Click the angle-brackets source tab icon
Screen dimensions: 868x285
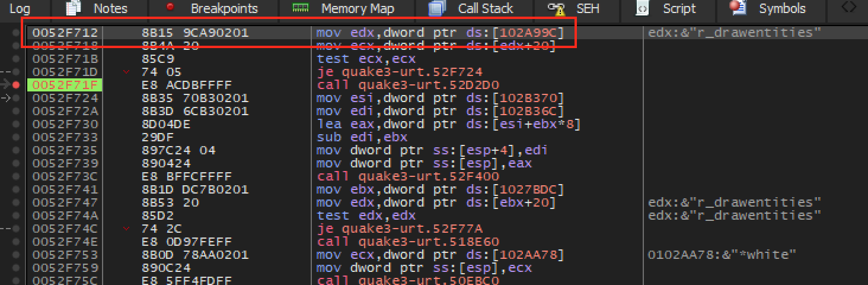848,8
